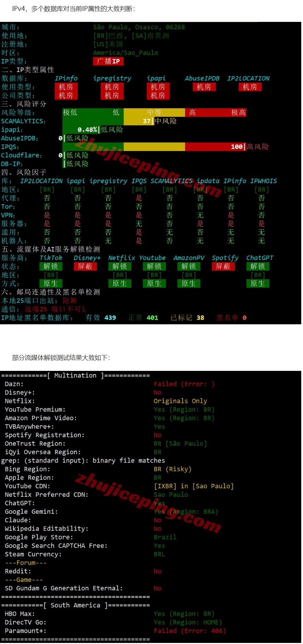Click the YouTube Premium row label

click(35, 409)
